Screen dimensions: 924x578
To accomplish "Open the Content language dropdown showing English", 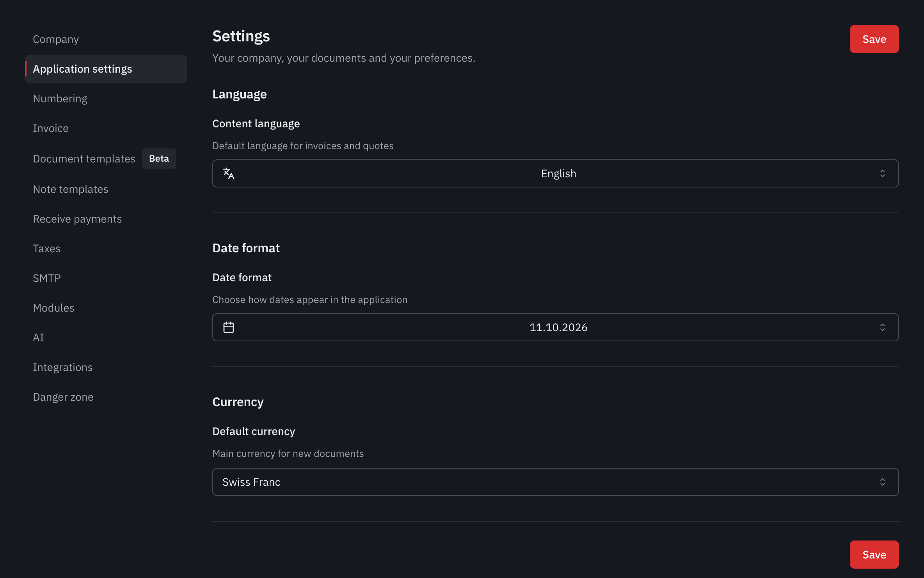I will [555, 173].
